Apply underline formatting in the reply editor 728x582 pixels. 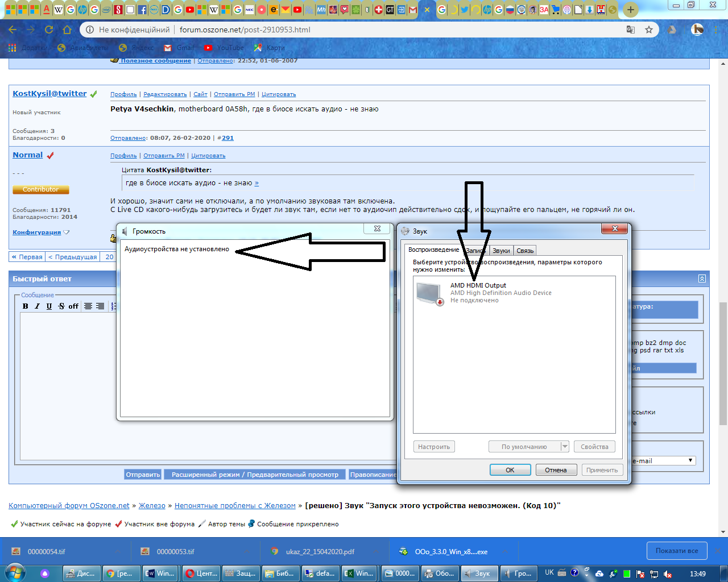(49, 306)
